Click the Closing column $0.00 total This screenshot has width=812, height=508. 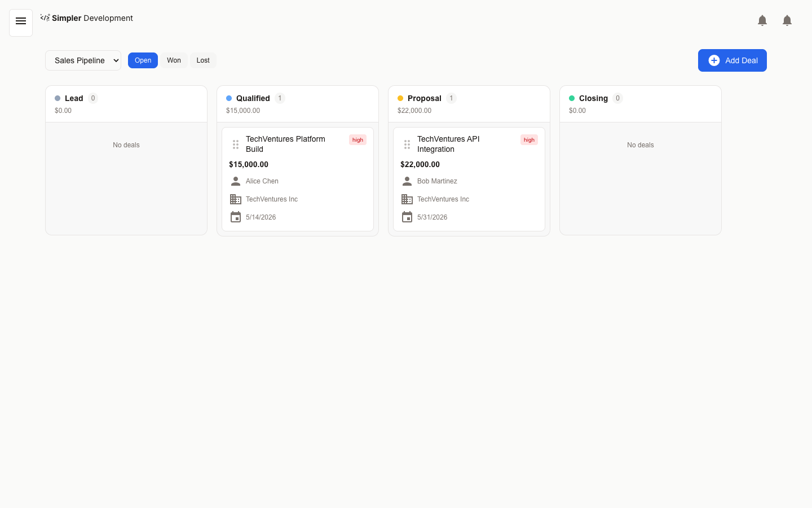(577, 111)
